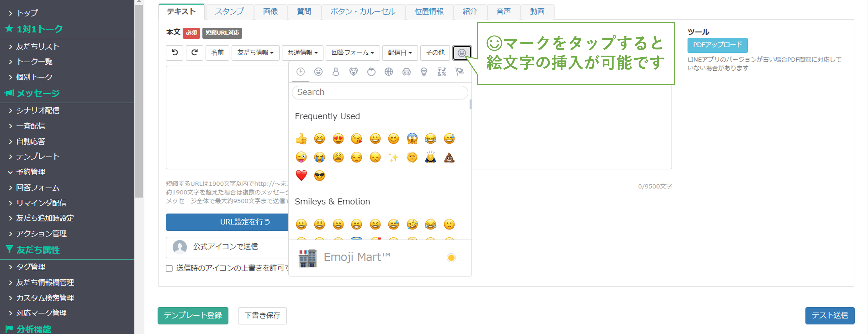Choose emoji skin tone yellow swatch
Image resolution: width=868 pixels, height=334 pixels.
[451, 258]
